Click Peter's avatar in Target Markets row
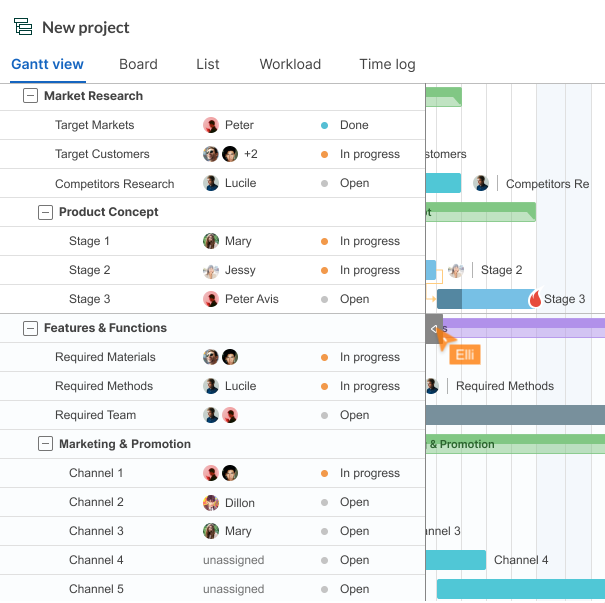The width and height of the screenshot is (605, 603). [211, 125]
